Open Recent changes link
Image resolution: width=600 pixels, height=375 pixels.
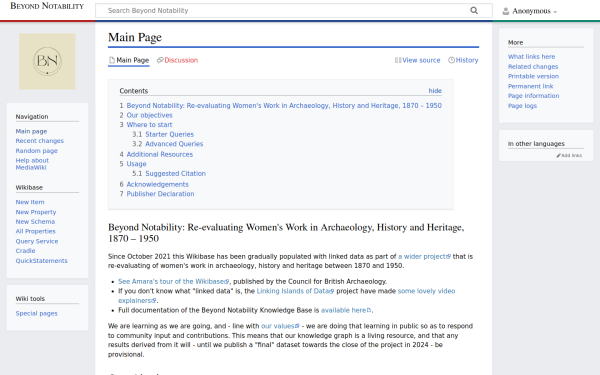[x=40, y=141]
